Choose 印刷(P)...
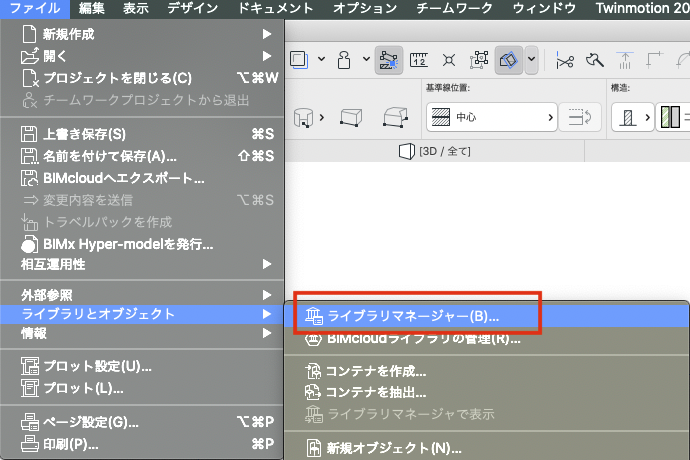The width and height of the screenshot is (690, 460). point(142,444)
